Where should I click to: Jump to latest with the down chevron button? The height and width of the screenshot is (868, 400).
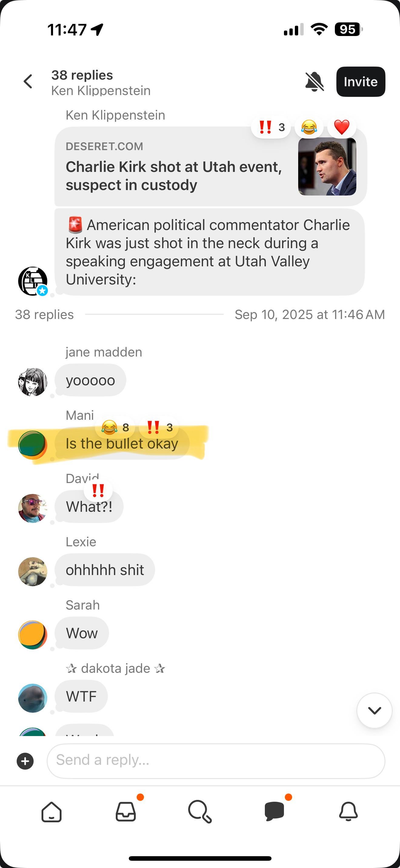pyautogui.click(x=374, y=710)
